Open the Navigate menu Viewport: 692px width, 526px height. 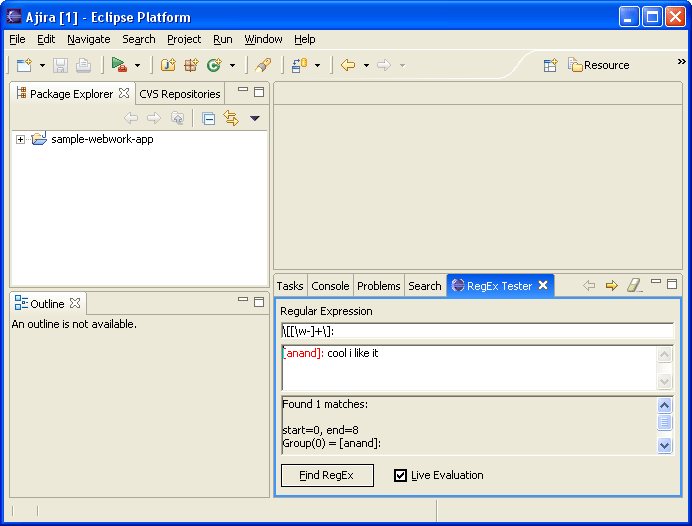(x=89, y=39)
